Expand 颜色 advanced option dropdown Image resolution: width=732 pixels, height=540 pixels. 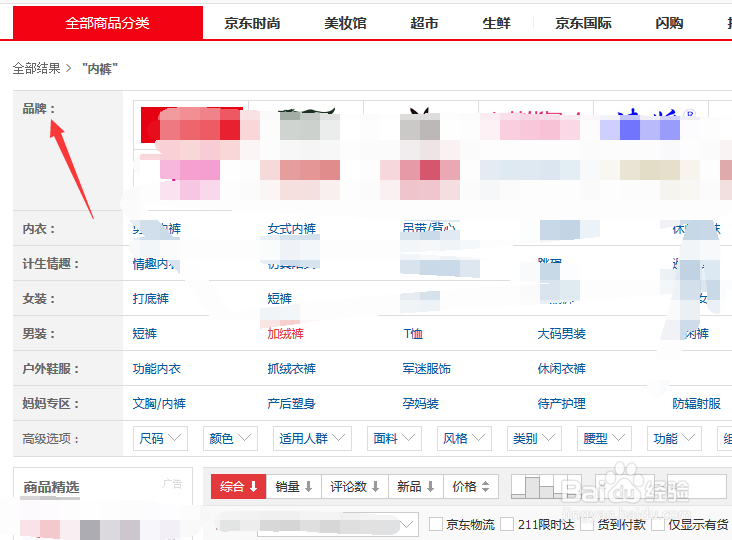[230, 438]
